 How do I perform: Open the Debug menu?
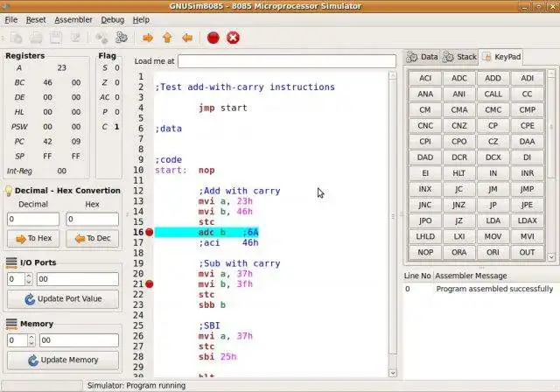(113, 19)
